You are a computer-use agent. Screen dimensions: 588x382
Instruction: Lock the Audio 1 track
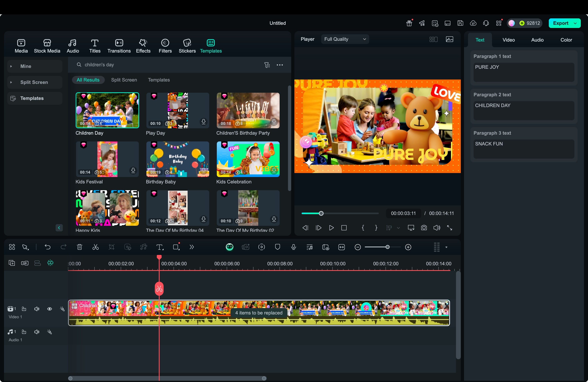tap(24, 332)
